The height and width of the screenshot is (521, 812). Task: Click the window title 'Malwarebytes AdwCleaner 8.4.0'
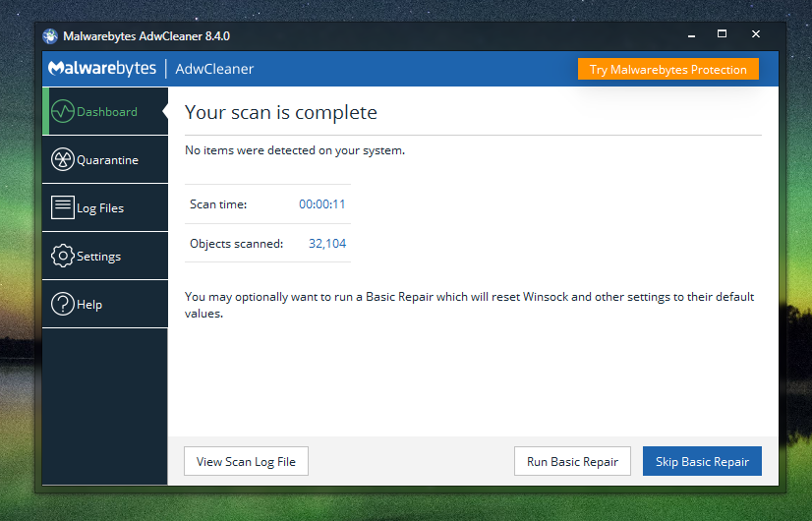click(x=146, y=36)
